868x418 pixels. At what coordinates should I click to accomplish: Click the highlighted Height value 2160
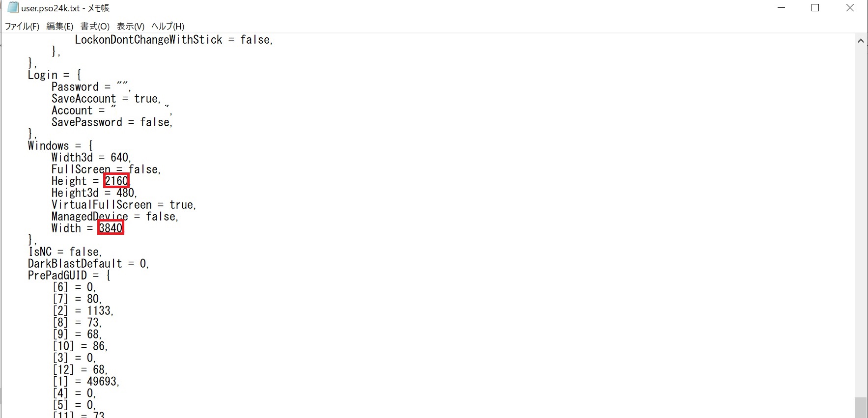tap(116, 181)
